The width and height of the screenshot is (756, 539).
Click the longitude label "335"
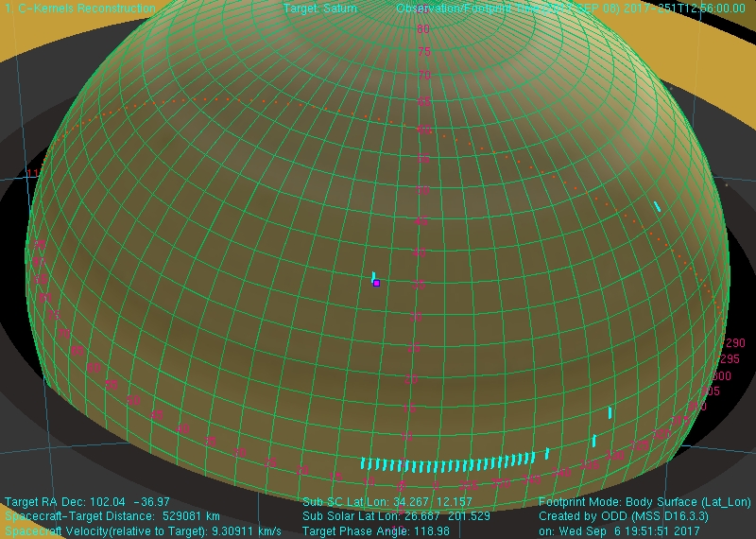pyautogui.click(x=589, y=465)
